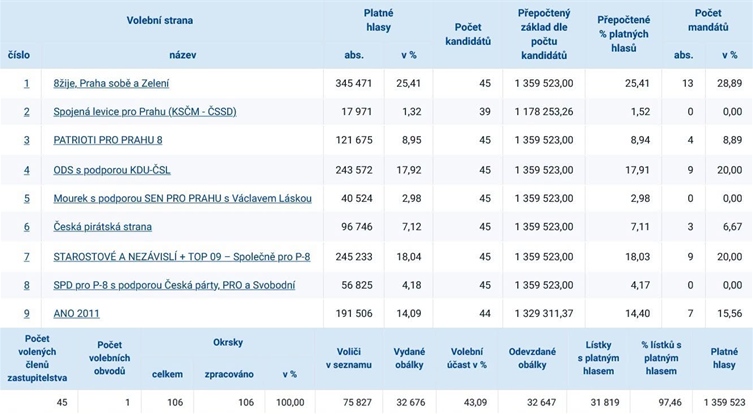Open Spojená levice pro Prahu (KSČM - ČSSD)
This screenshot has height=414, width=753.
click(x=145, y=112)
